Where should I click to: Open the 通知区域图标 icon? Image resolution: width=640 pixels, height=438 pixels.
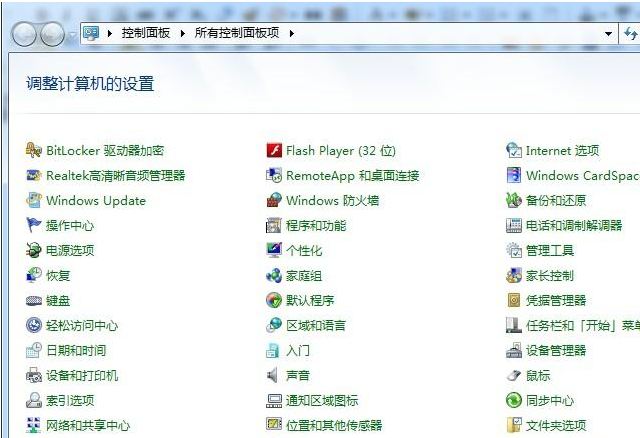(274, 400)
